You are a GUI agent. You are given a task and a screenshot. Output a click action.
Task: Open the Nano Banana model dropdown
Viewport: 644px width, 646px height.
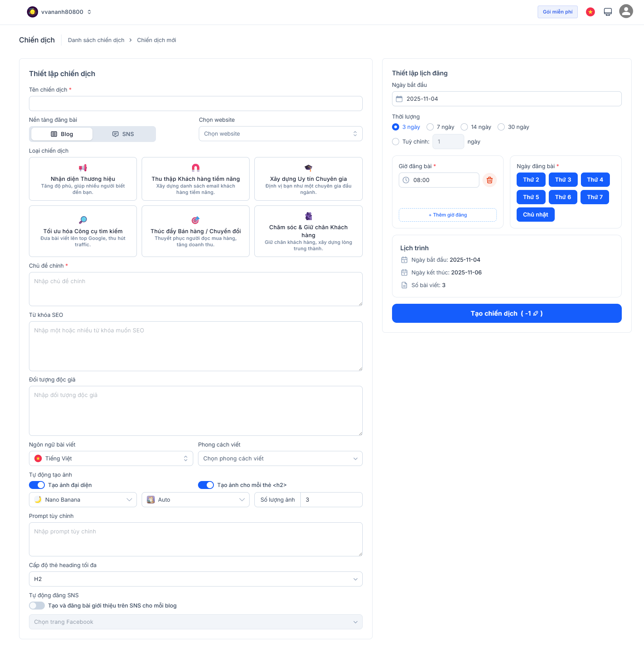83,500
